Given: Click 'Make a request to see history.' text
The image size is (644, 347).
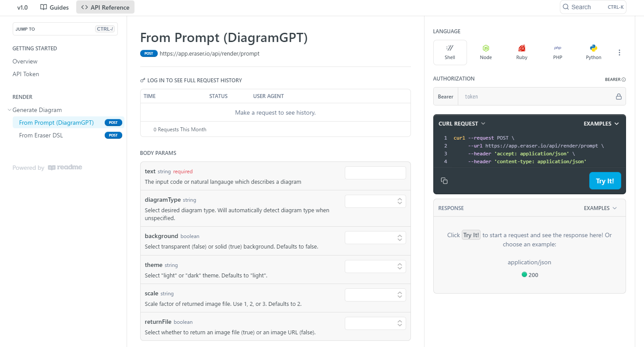Looking at the screenshot, I should pos(275,112).
